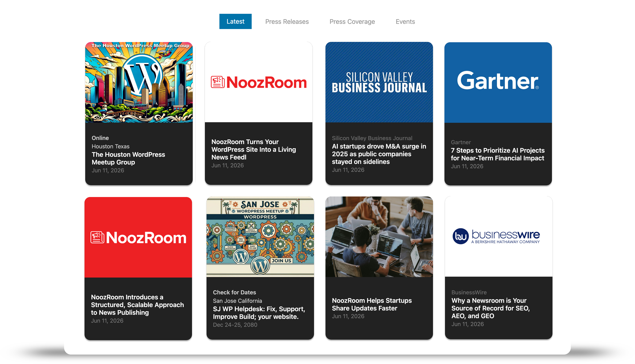Viewport: 635px width, 364px height.
Task: Click the white NoozRoom logo card image
Action: (x=259, y=82)
